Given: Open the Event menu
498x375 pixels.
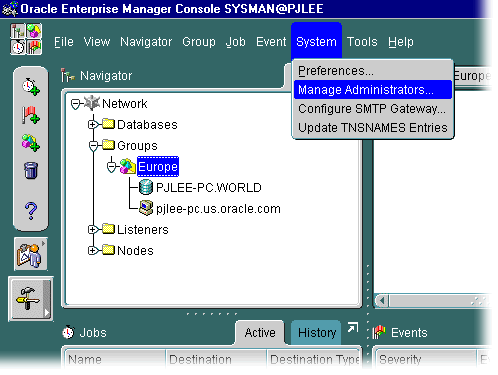Looking at the screenshot, I should pyautogui.click(x=271, y=42).
